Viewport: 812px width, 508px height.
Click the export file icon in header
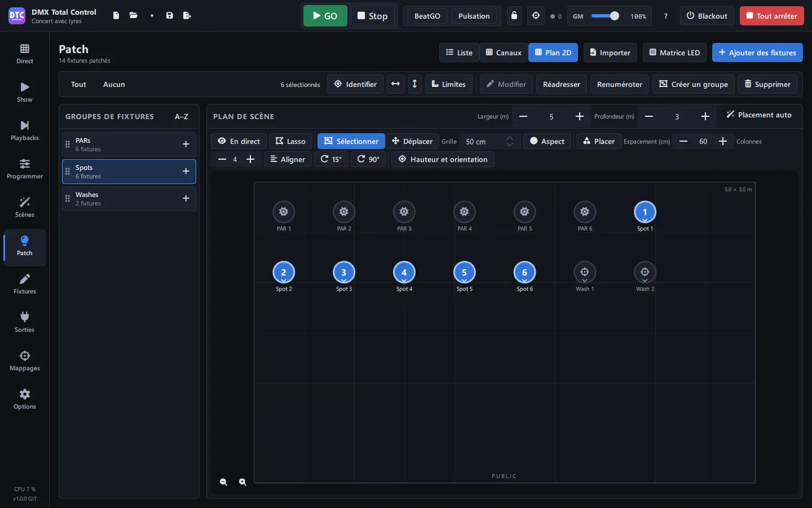(187, 16)
